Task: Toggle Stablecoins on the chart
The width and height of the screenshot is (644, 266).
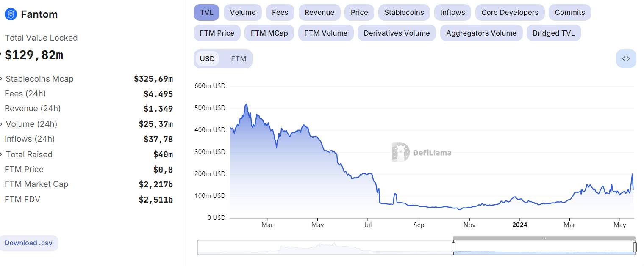Action: (404, 12)
